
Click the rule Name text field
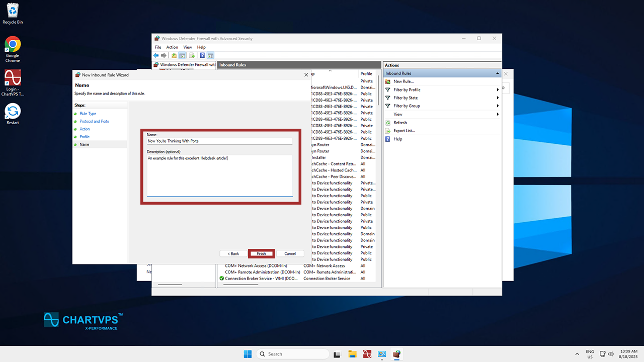[x=219, y=141]
